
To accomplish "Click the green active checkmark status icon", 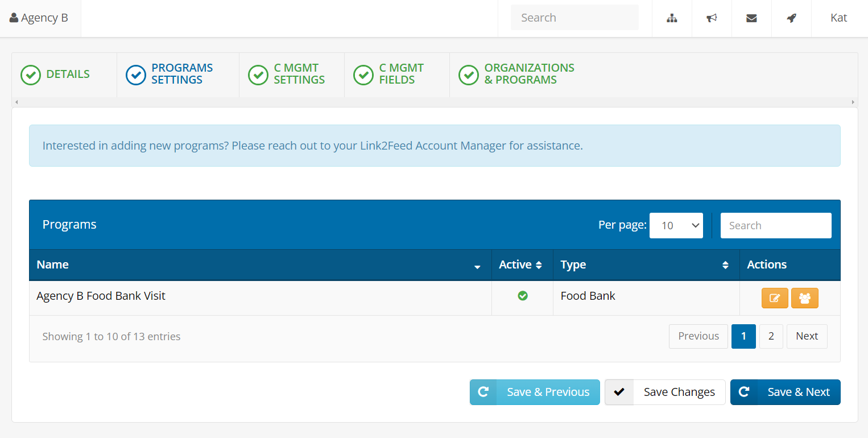I will coord(523,296).
